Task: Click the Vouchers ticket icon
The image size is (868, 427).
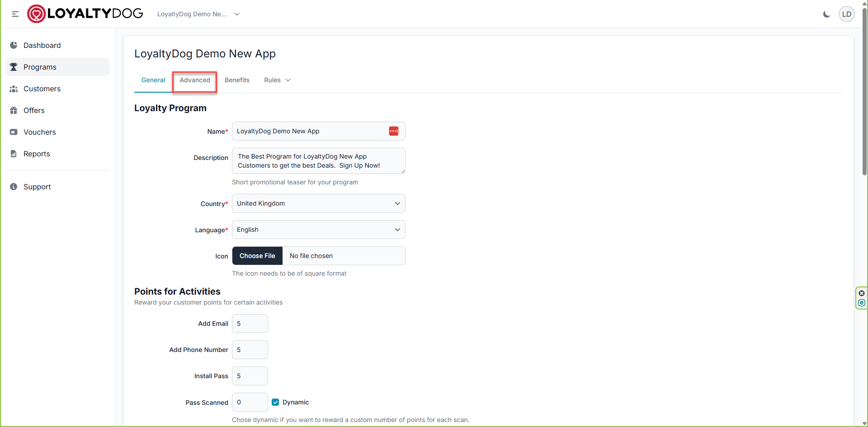Action: pos(14,132)
